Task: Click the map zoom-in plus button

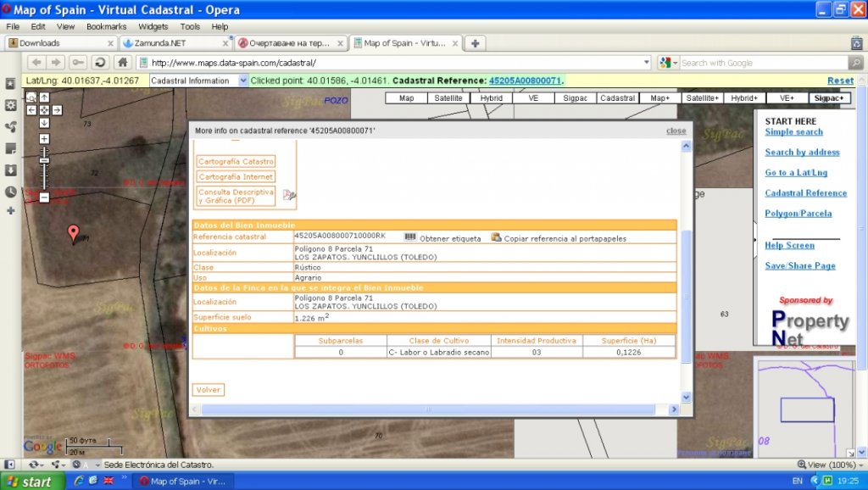Action: (x=44, y=138)
